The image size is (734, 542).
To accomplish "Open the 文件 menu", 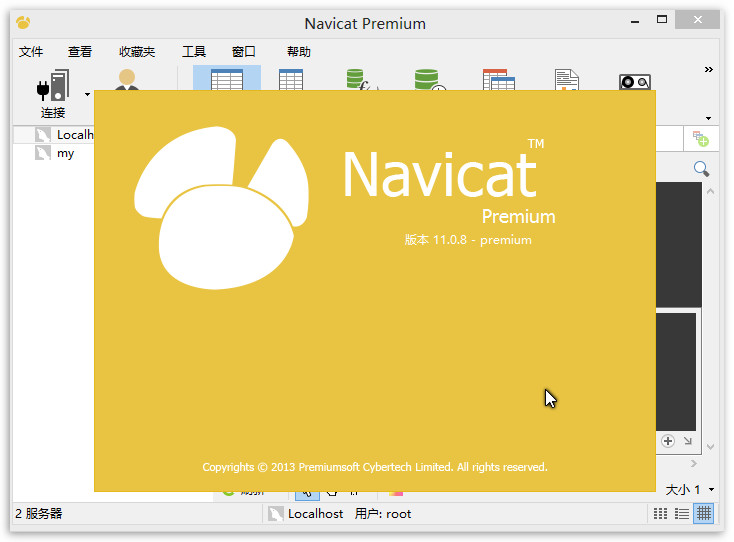I will 31,52.
